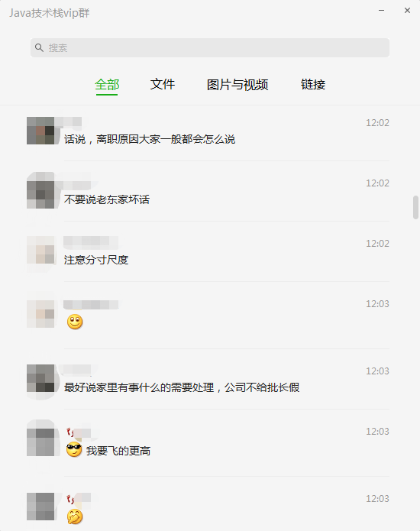Click message 话说，离职原因大家一般都会怎么说
The height and width of the screenshot is (531, 420).
pos(149,139)
